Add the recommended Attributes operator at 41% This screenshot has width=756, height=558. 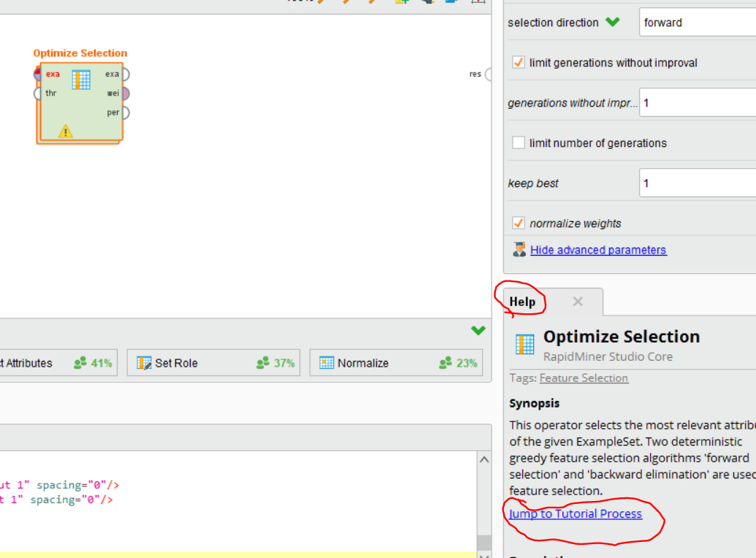[x=58, y=363]
